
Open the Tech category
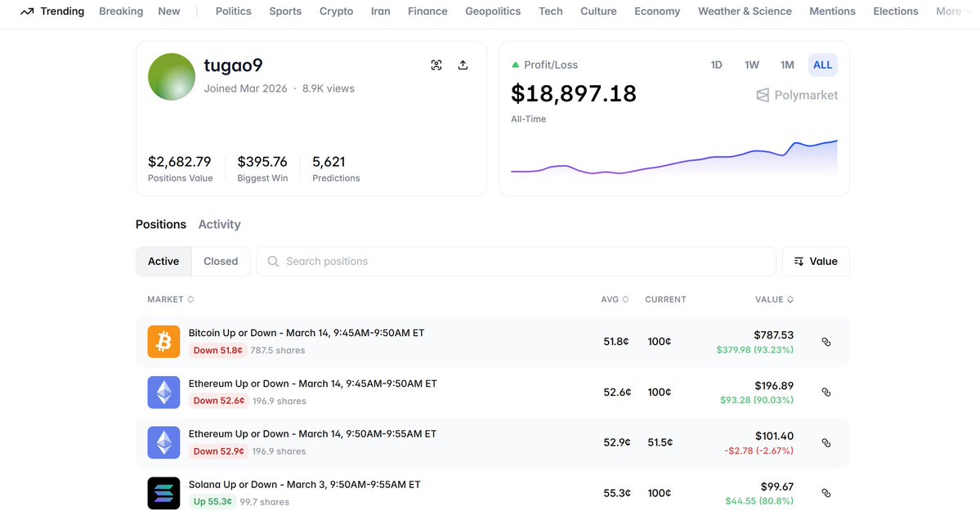[551, 11]
